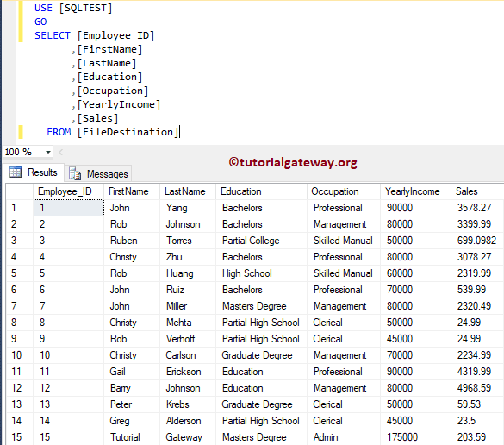This screenshot has height=445, width=504.
Task: Click Sales value 59.53
Action: point(477,404)
